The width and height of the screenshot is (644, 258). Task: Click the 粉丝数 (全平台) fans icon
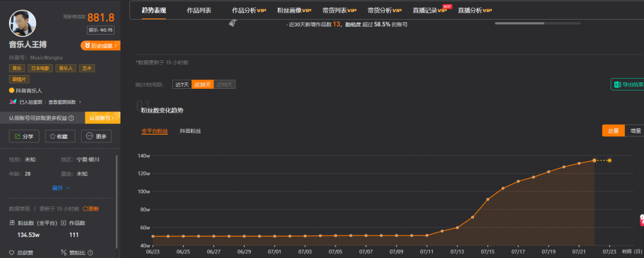pyautogui.click(x=11, y=223)
